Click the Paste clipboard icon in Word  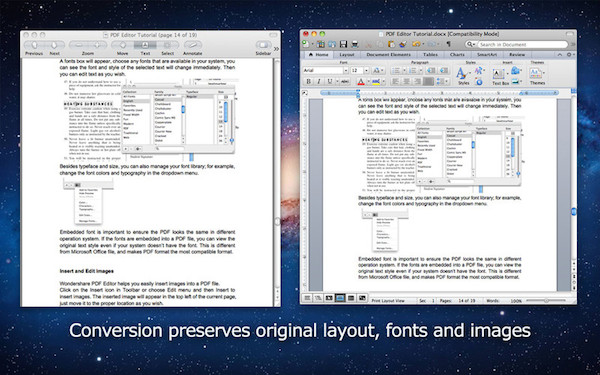[x=391, y=44]
